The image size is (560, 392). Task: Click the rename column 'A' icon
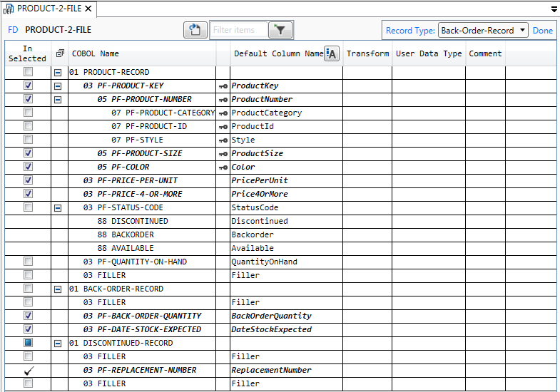click(331, 54)
